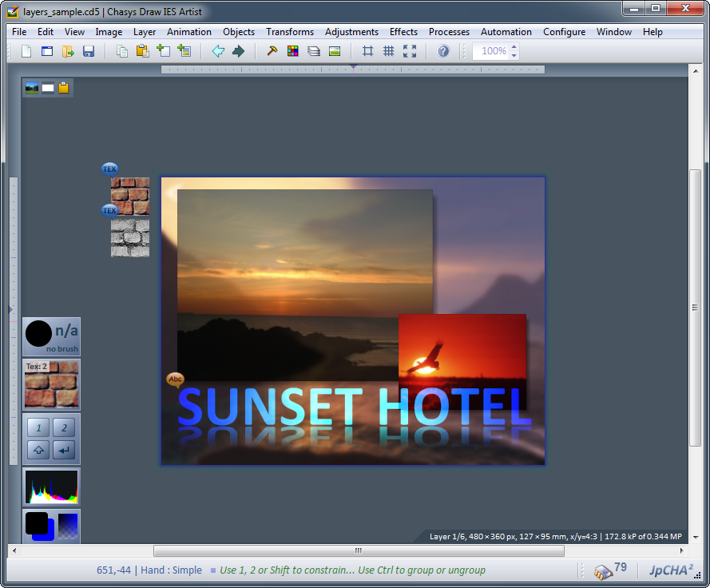This screenshot has height=588, width=710.
Task: Open the Tex: 2 brick texture selector
Action: (51, 384)
